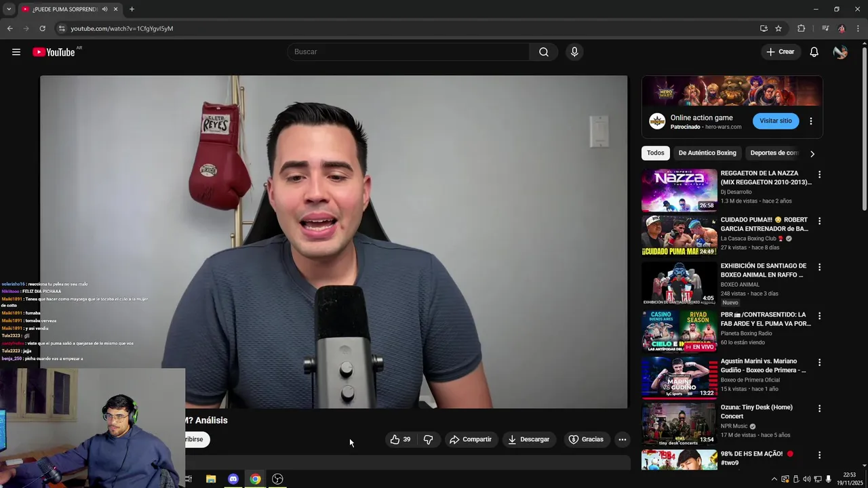Go back in browser history
The height and width of the screenshot is (488, 868).
tap(9, 28)
